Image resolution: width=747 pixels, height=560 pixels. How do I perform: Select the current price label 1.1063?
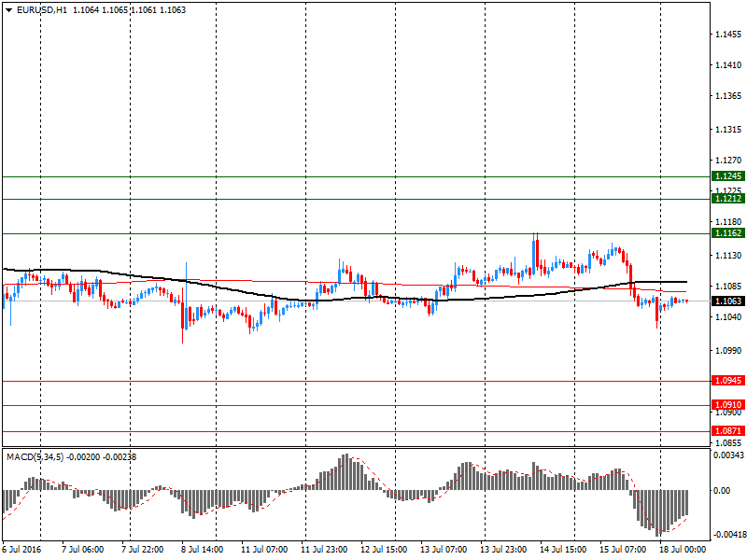[x=728, y=301]
